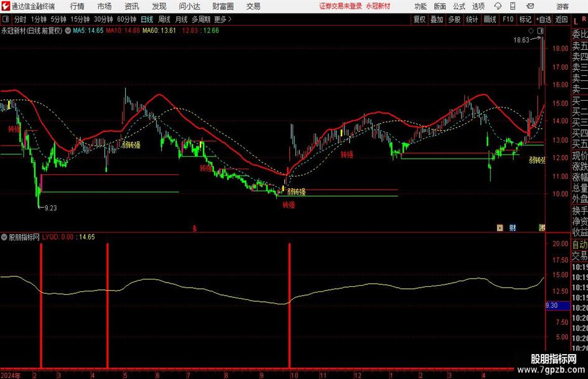588x379 pixels.
Task: Click the green marker icon right of 财
Action: (542, 228)
